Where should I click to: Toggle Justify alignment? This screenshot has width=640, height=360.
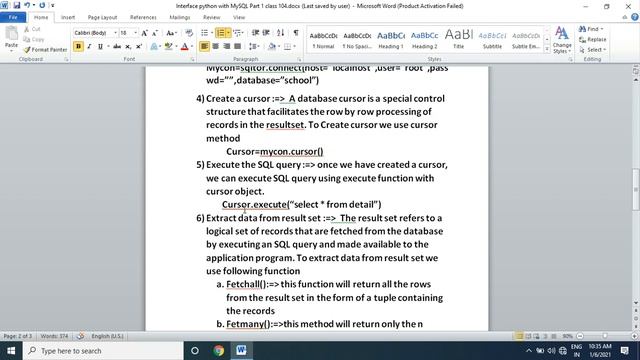click(237, 46)
